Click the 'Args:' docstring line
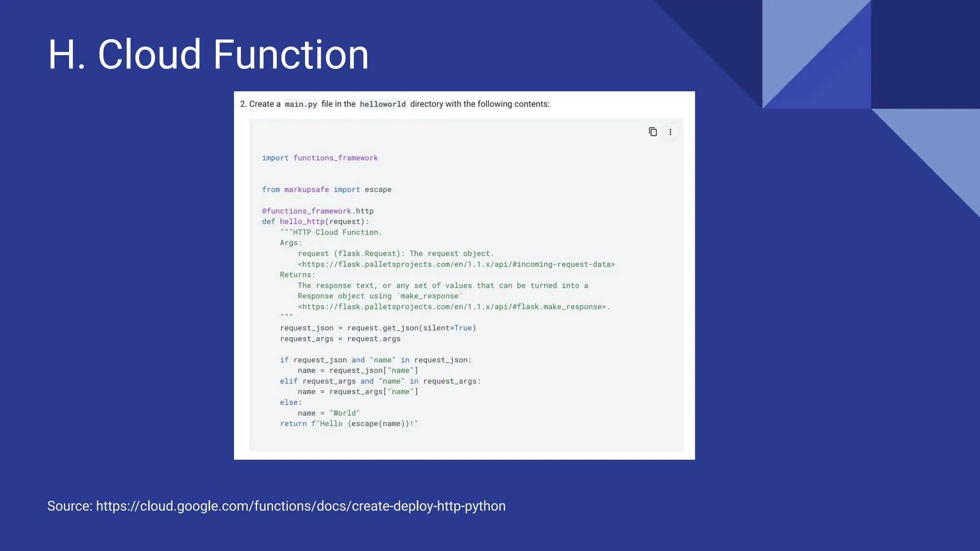980x551 pixels. (291, 243)
